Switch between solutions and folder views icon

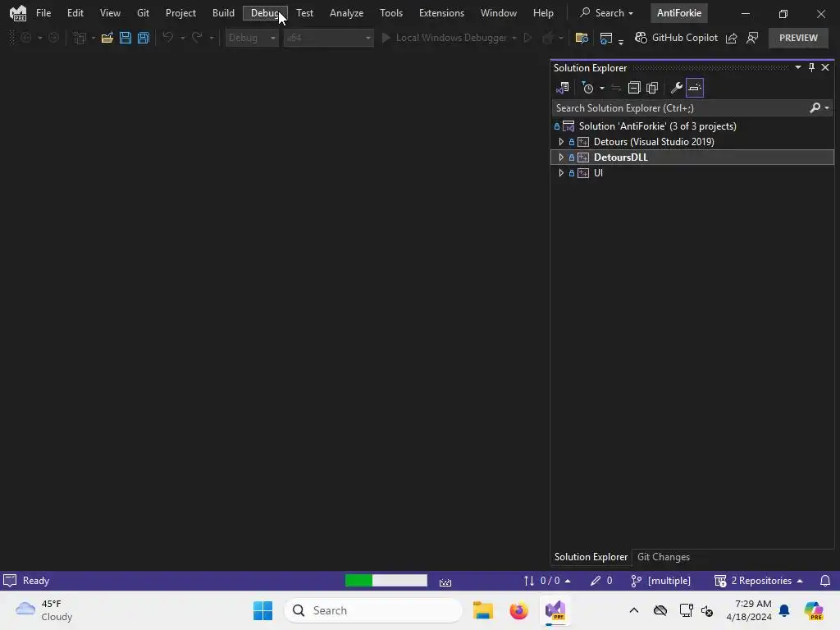pyautogui.click(x=563, y=88)
